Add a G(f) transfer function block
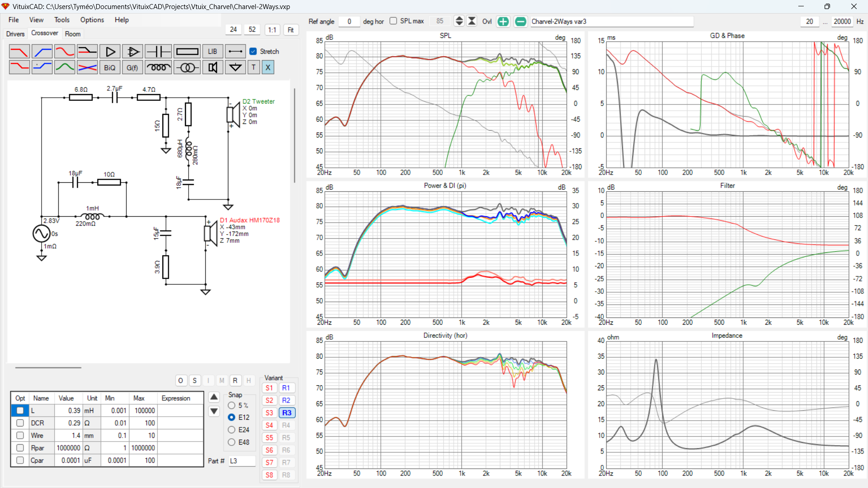The image size is (868, 488). pyautogui.click(x=132, y=67)
